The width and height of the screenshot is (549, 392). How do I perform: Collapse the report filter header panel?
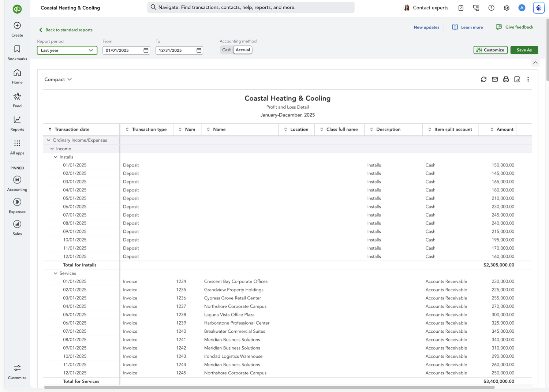(535, 63)
